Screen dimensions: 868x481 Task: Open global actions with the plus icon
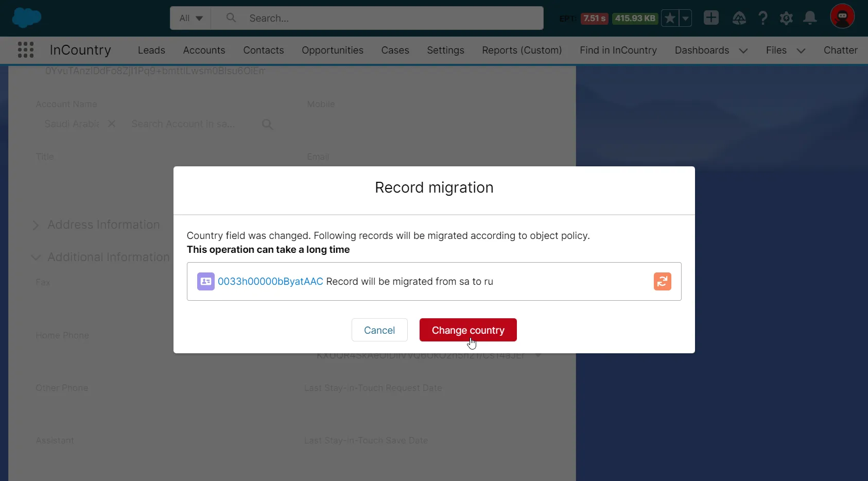[711, 18]
